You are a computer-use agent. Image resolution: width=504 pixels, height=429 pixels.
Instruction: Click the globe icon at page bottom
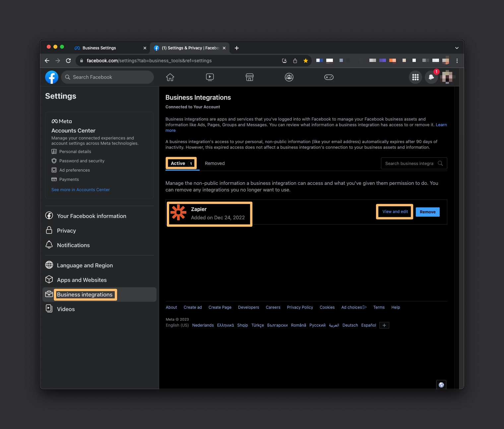pos(441,385)
